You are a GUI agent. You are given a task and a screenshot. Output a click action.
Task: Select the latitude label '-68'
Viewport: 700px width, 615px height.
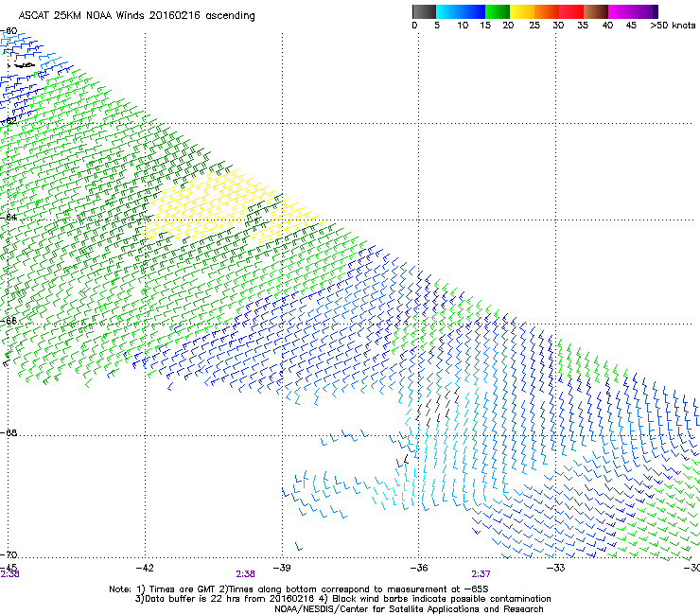click(x=9, y=432)
